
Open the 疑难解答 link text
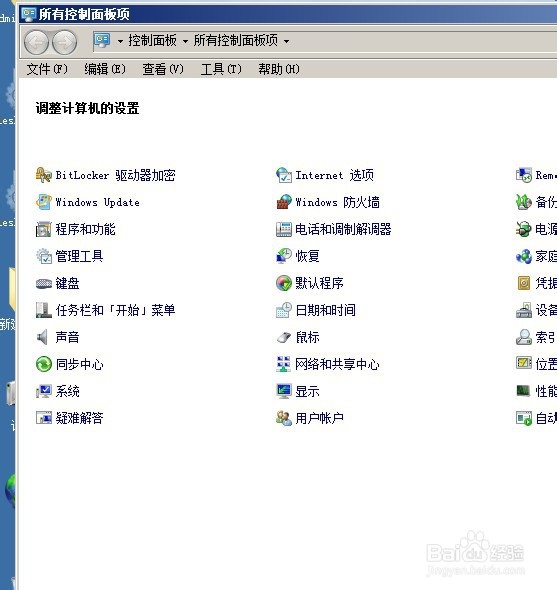79,418
